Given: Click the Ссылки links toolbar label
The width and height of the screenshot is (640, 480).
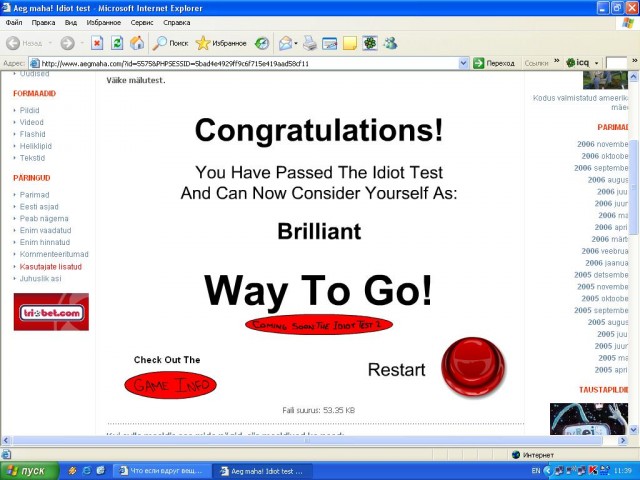Looking at the screenshot, I should [x=536, y=63].
